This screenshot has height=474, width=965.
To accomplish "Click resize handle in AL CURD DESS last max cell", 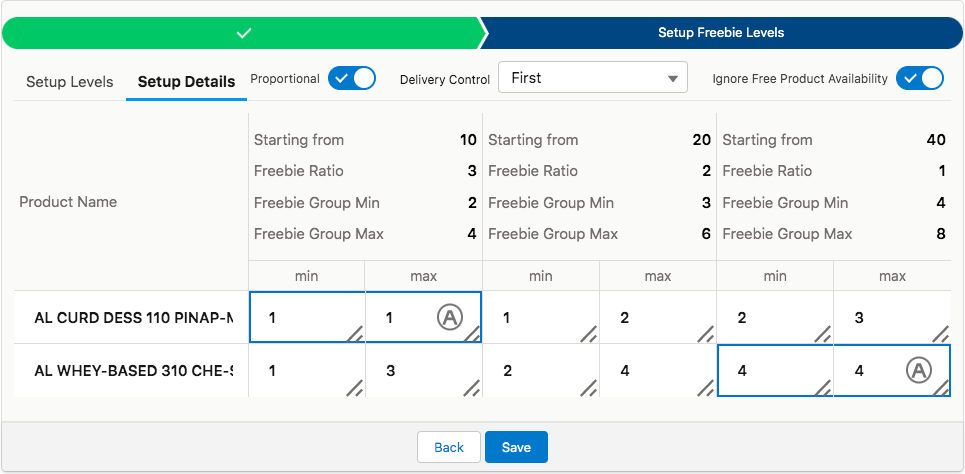I will (x=940, y=334).
